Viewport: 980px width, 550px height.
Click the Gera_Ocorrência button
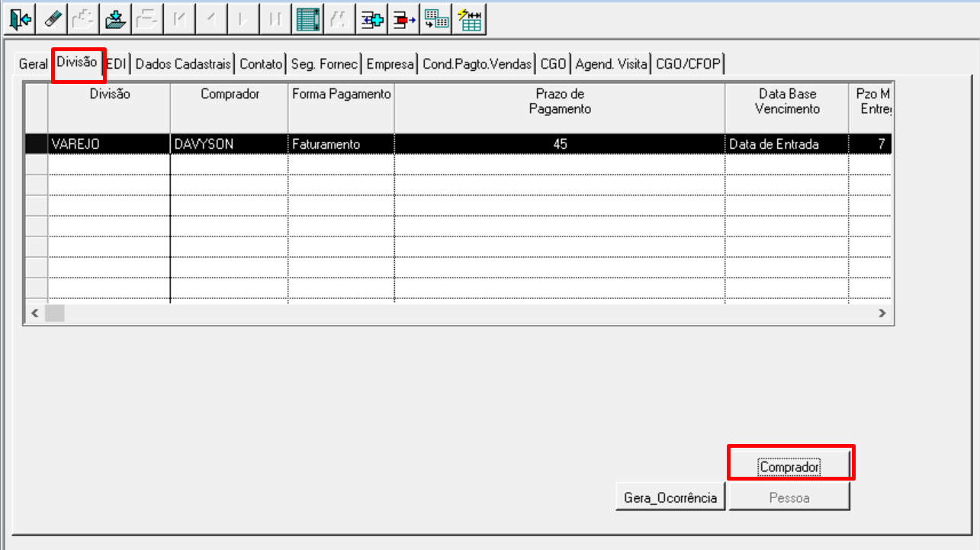(x=670, y=497)
